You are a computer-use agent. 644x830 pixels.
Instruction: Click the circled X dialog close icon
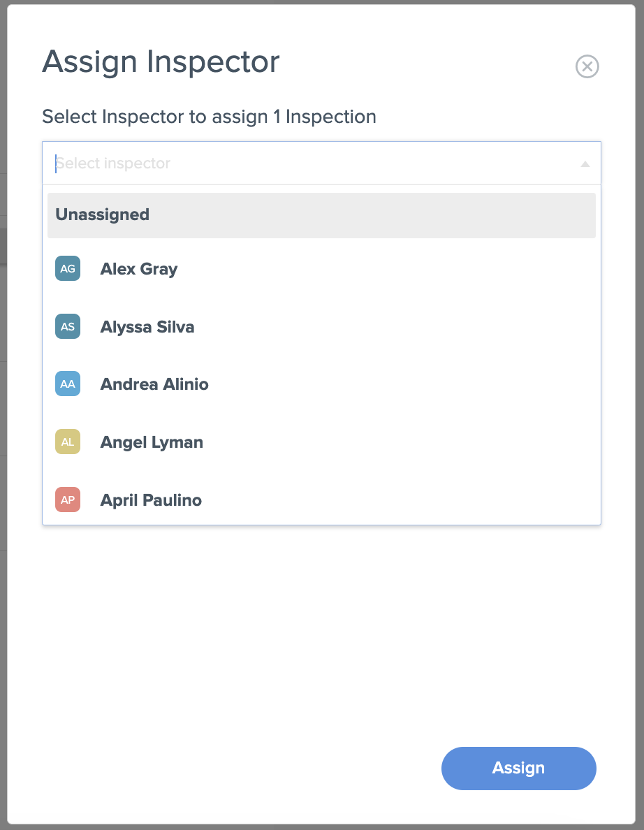tap(587, 66)
